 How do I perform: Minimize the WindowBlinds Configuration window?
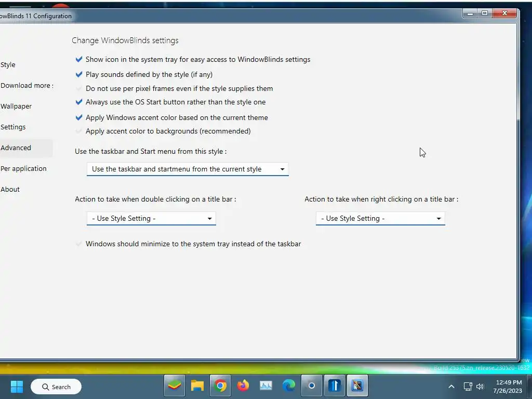[x=470, y=13]
